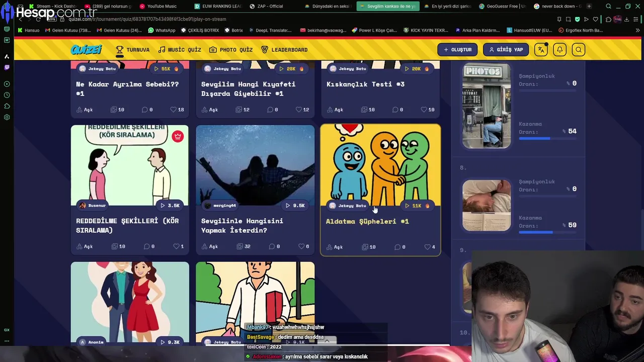Click Kıskançlık Testi #3 title
Screen dimensions: 644x362
coord(365,84)
